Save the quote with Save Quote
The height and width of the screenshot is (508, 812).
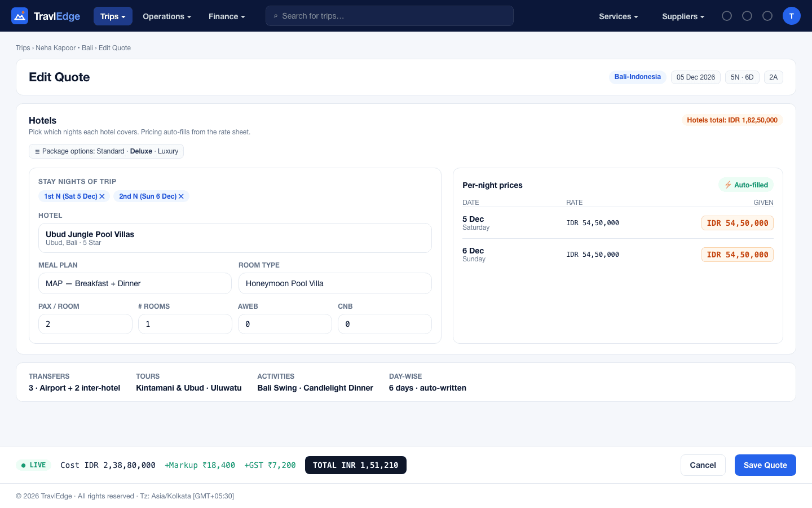765,465
